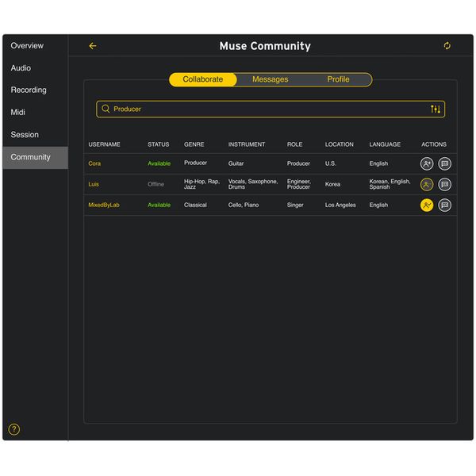
Task: Click the pending request icon for Luis
Action: point(427,184)
